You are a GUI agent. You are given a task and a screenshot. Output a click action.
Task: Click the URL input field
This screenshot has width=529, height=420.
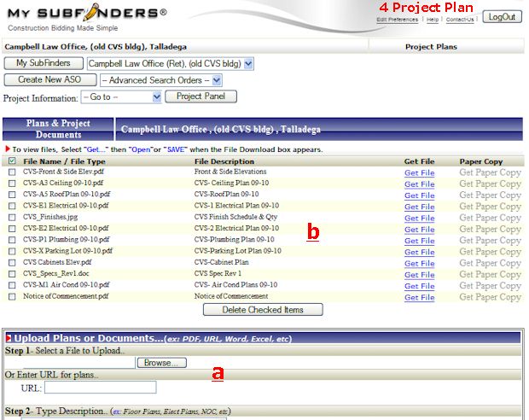pyautogui.click(x=101, y=388)
